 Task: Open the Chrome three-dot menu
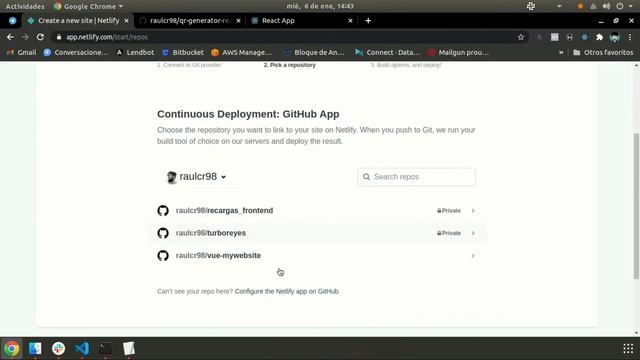pyautogui.click(x=630, y=37)
